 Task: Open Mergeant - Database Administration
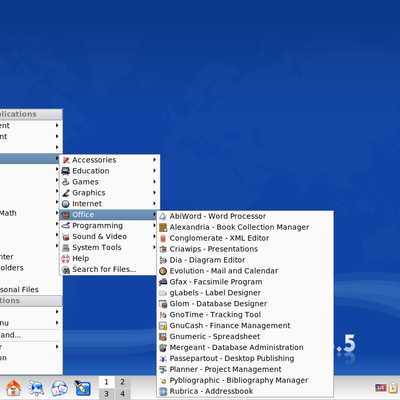click(245, 348)
